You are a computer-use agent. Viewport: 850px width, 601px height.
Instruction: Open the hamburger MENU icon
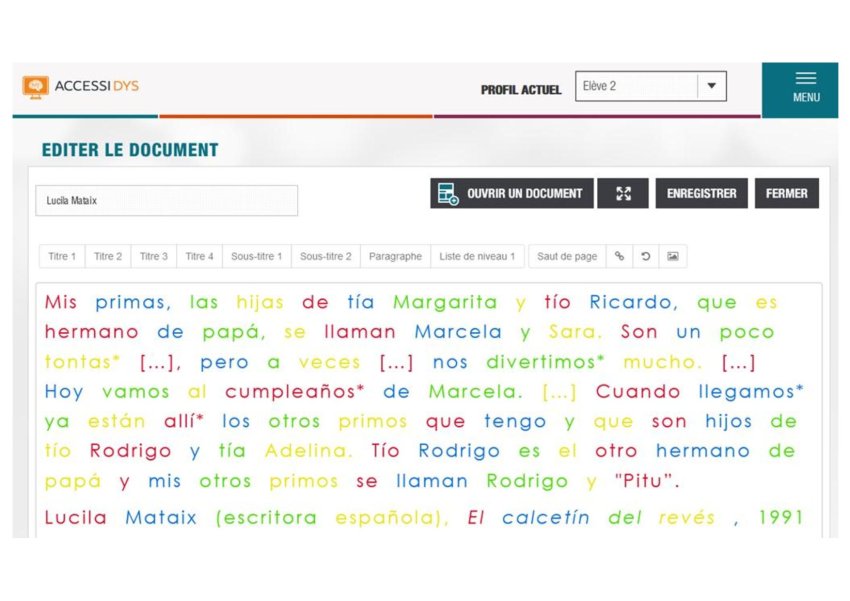pyautogui.click(x=806, y=87)
